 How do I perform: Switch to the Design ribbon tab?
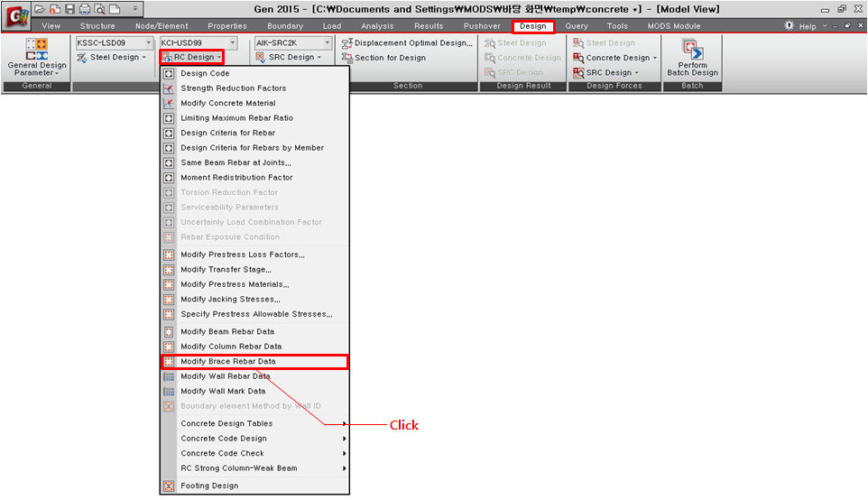pos(533,26)
